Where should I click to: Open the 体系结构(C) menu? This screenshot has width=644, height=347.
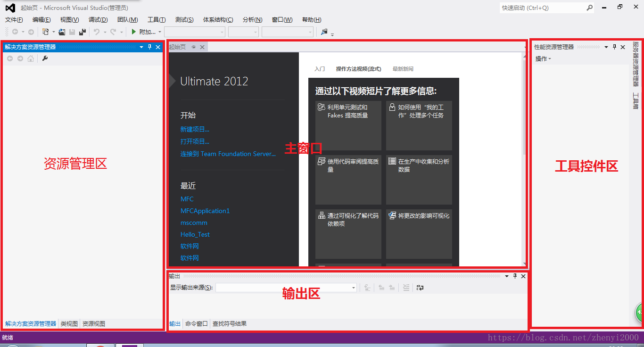[x=218, y=19]
